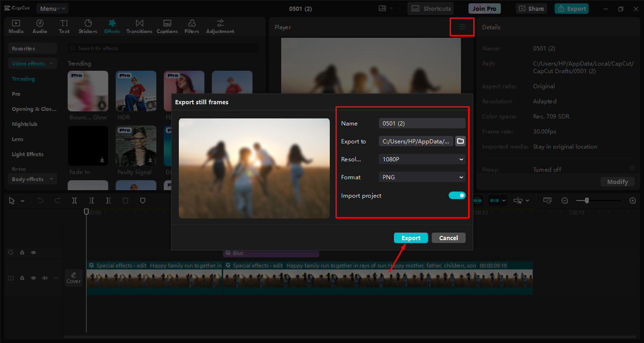
Task: Click the magnetic snap icon in timeline
Action: click(x=477, y=200)
